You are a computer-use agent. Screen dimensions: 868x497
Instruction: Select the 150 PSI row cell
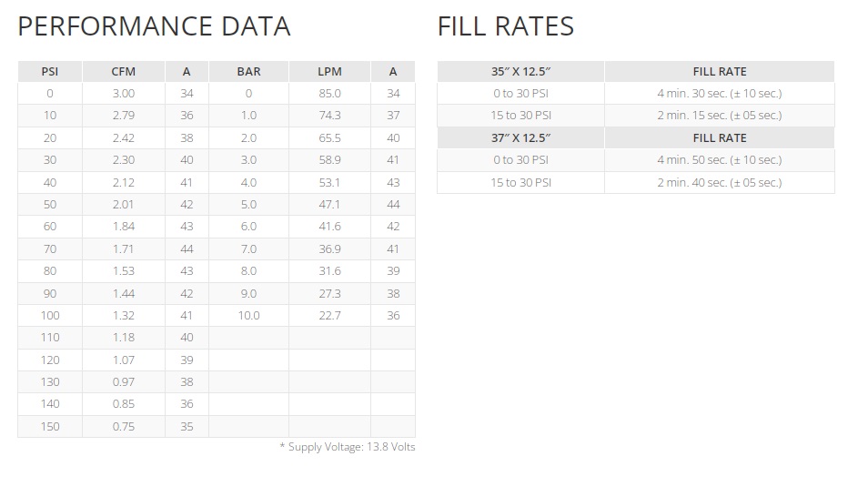point(49,426)
